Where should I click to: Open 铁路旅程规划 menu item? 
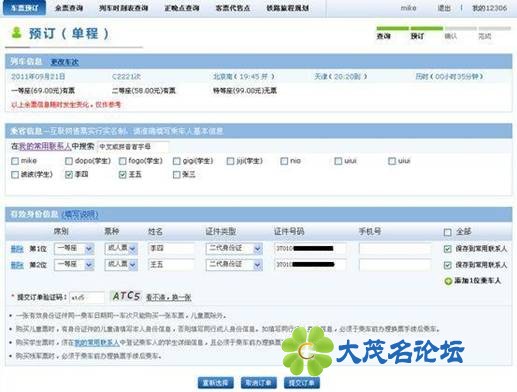pyautogui.click(x=287, y=8)
